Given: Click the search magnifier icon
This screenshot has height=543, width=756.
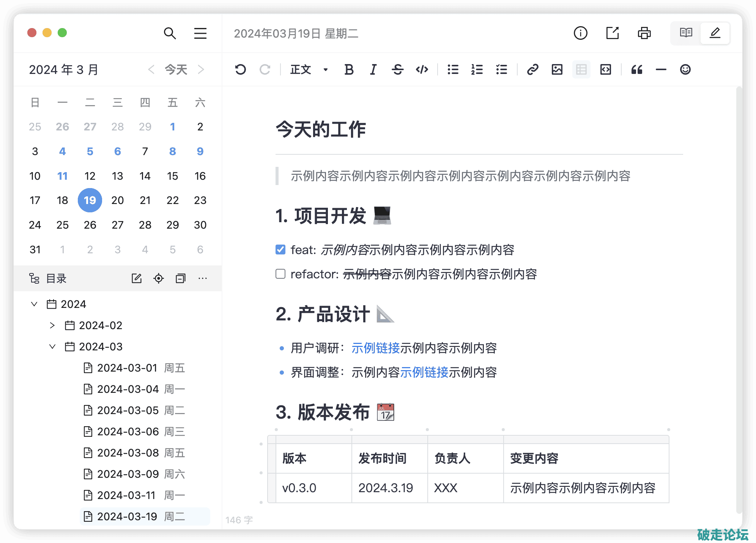Looking at the screenshot, I should (170, 33).
